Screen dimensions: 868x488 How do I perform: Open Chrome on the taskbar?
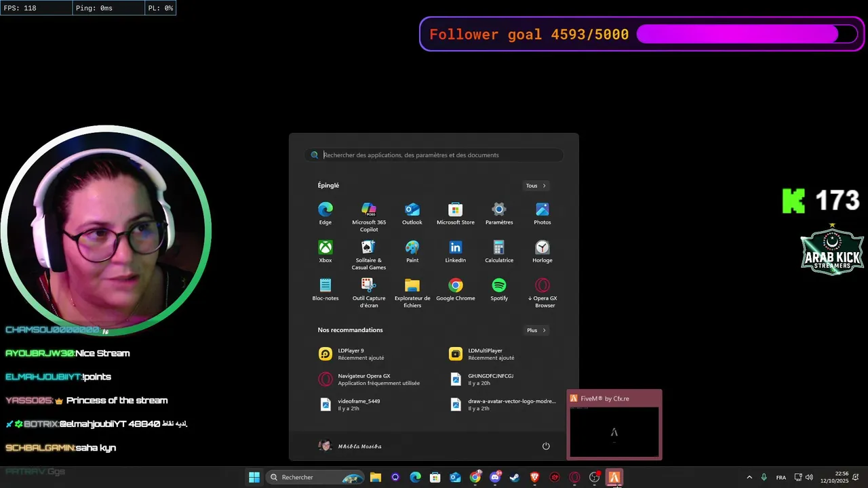pos(475,477)
